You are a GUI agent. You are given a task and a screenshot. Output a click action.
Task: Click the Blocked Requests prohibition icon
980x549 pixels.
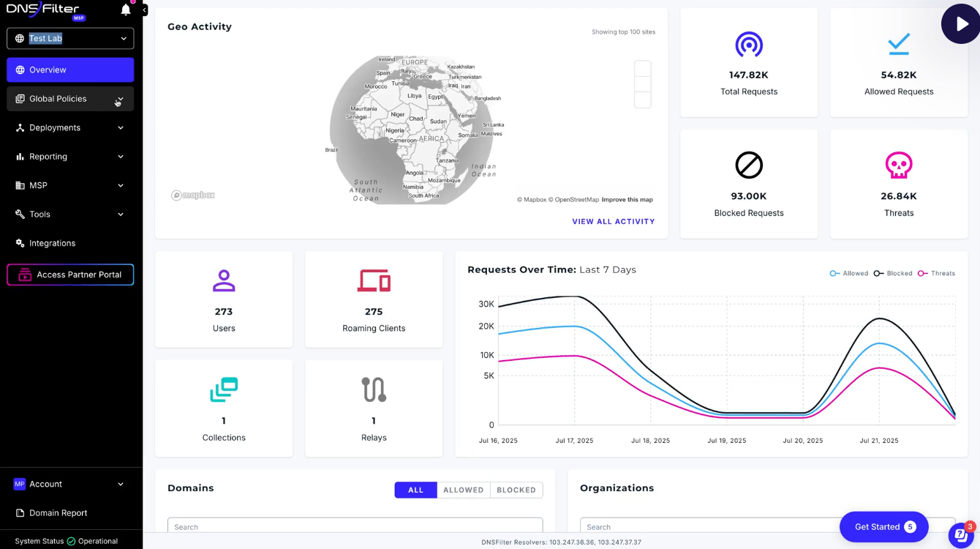749,165
